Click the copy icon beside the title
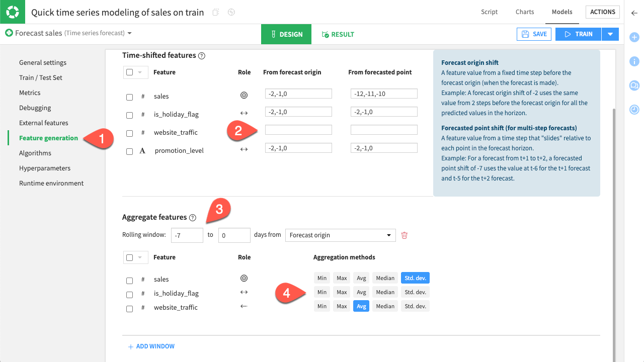 (x=216, y=13)
